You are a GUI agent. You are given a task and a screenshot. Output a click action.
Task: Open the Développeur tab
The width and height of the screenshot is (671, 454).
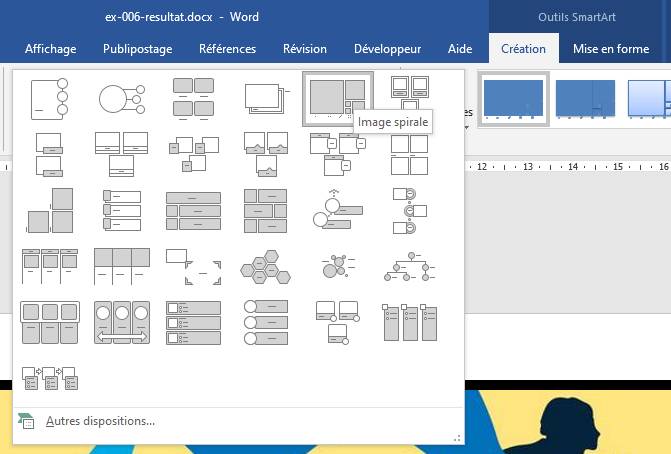pos(387,49)
